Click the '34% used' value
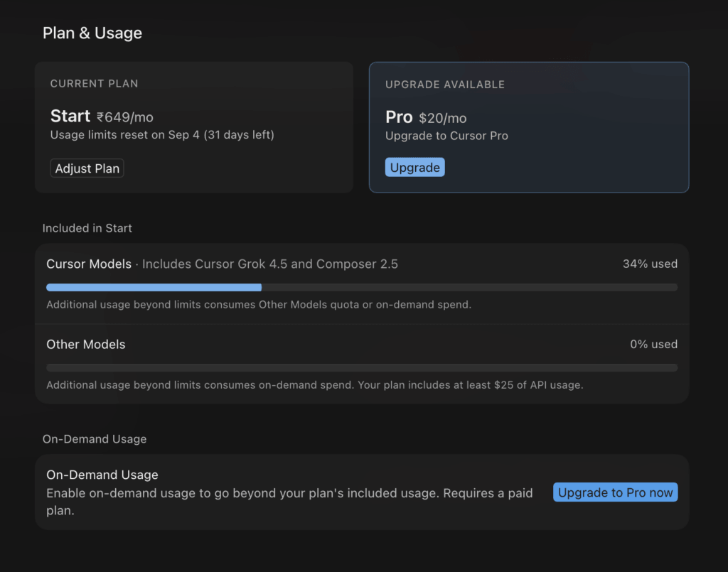This screenshot has height=572, width=728. click(650, 264)
